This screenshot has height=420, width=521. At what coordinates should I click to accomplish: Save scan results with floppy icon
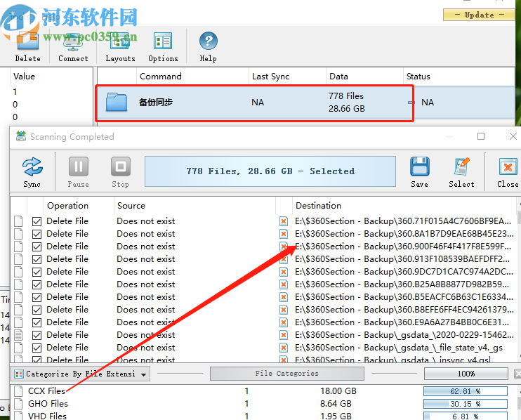point(420,166)
